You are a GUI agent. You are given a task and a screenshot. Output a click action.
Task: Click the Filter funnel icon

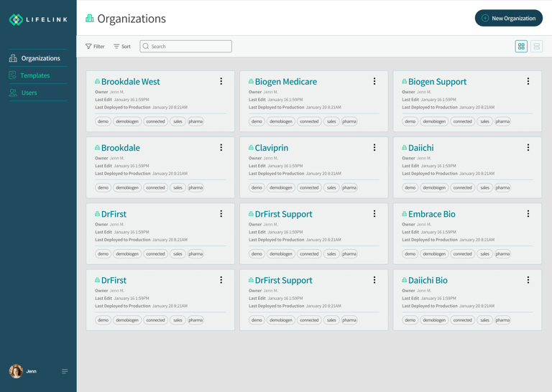pyautogui.click(x=88, y=47)
